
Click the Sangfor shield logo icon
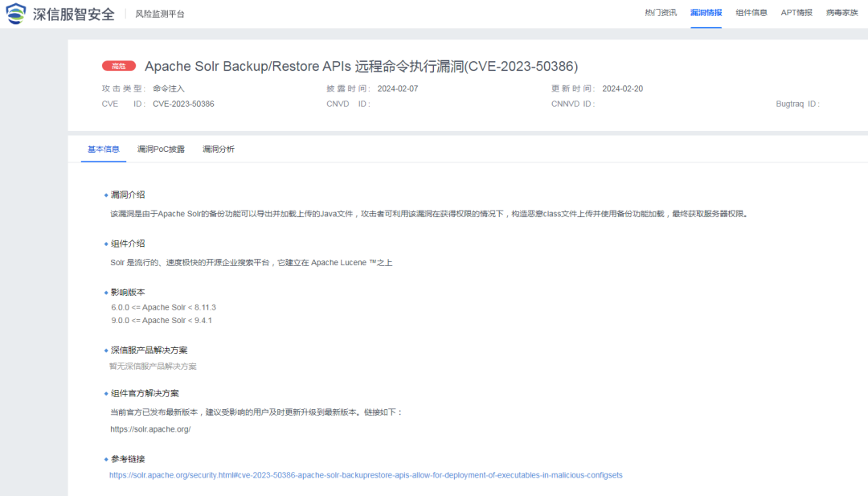point(15,14)
